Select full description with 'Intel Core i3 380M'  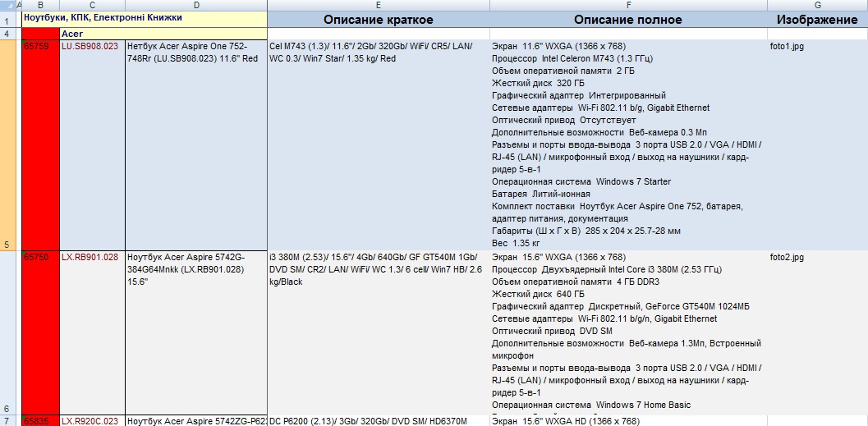[629, 332]
